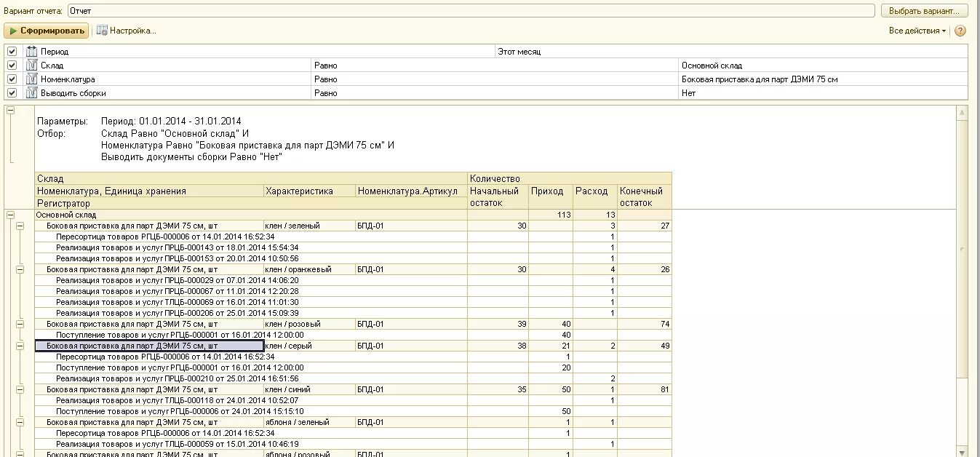Viewport: 980px width, 457px height.
Task: Open the Все действия dropdown menu
Action: [x=917, y=31]
